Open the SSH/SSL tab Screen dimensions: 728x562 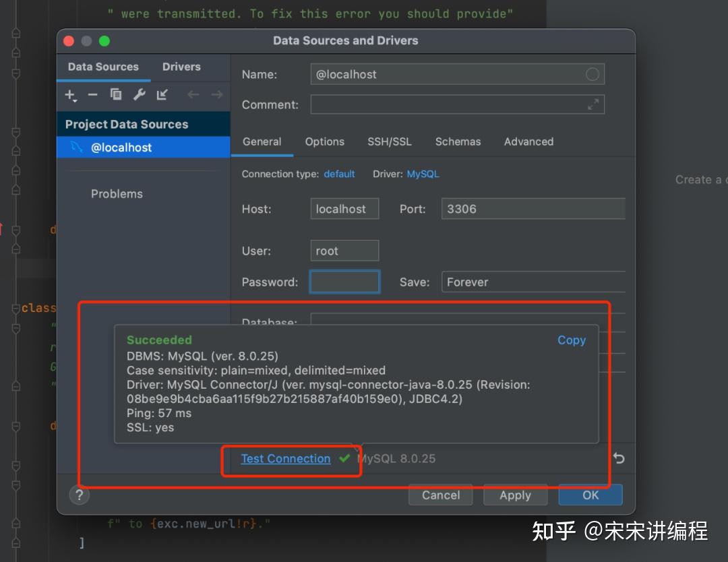(x=389, y=142)
